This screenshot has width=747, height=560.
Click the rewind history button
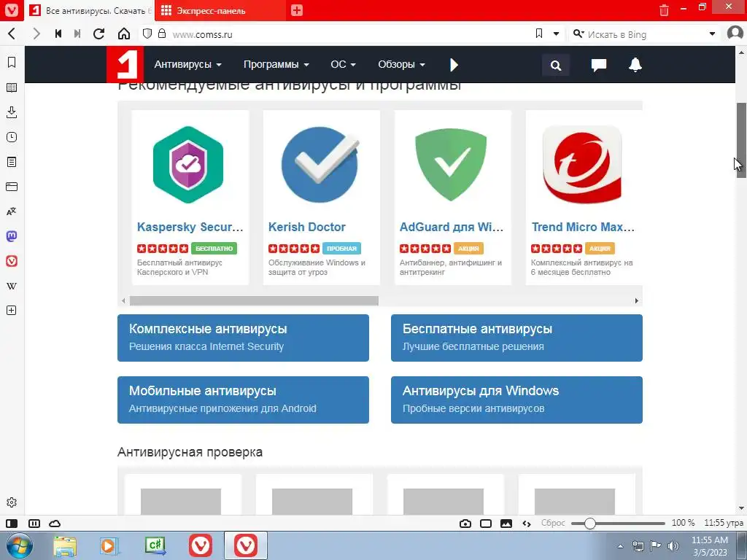coord(58,34)
